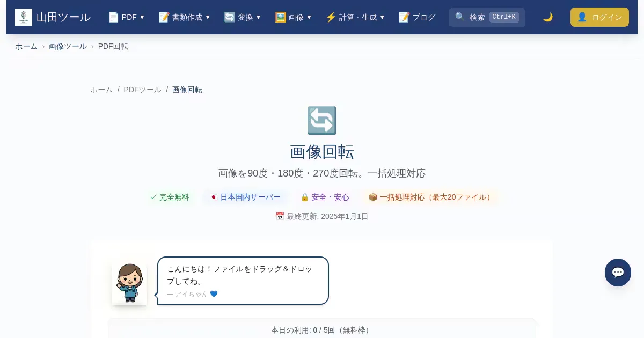Click ホーム in the top breadcrumb

tap(26, 46)
